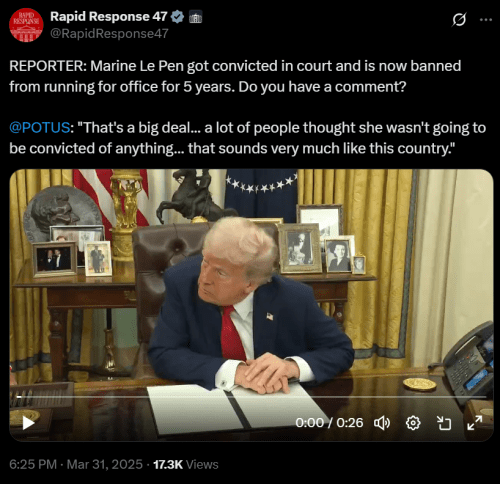500x484 pixels.
Task: Click the White House affiliation badge icon
Action: click(x=195, y=17)
